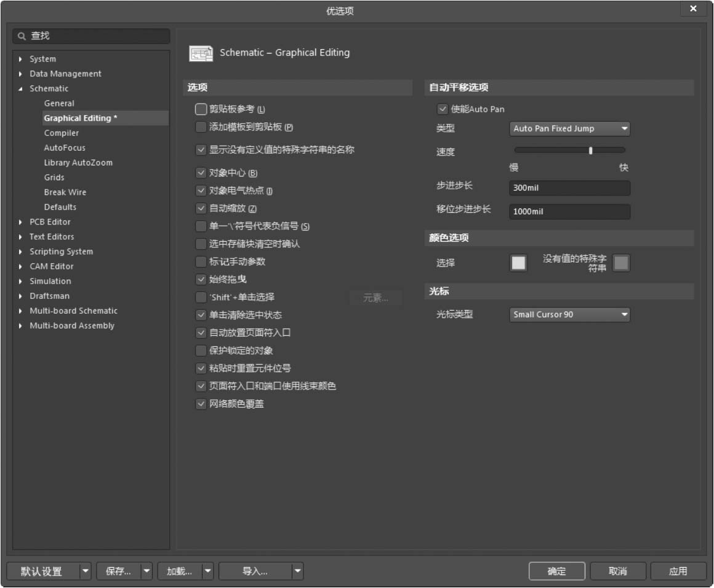
Task: Click the search magnifier icon
Action: click(x=22, y=36)
